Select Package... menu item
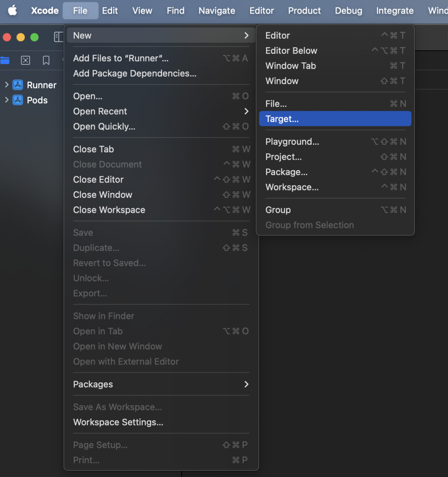This screenshot has width=448, height=477. pyautogui.click(x=335, y=172)
